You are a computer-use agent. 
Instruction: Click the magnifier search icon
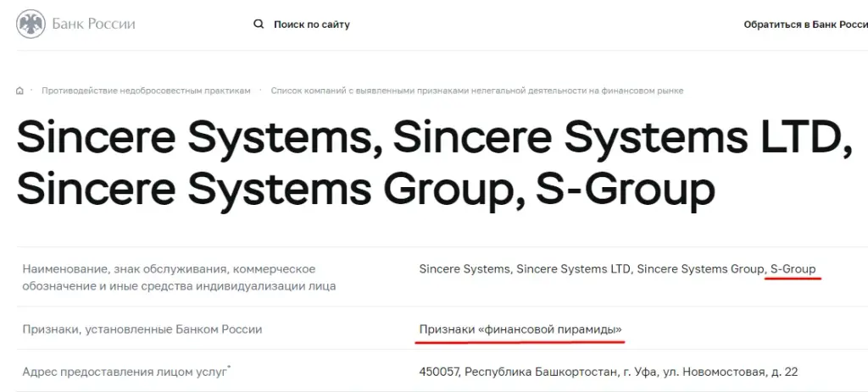pyautogui.click(x=259, y=24)
